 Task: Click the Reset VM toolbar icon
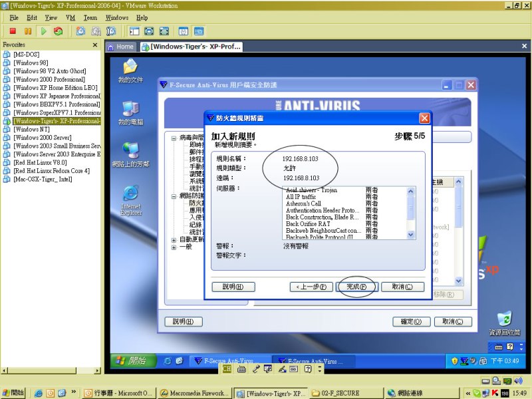point(59,31)
